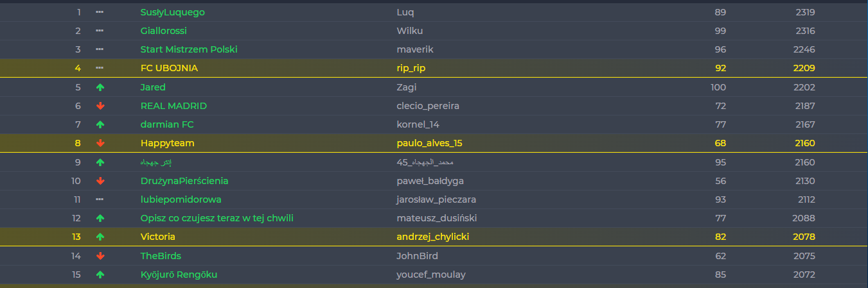The height and width of the screenshot is (288, 868).
Task: Click the no-change dash icon beside lubiepomidorowa
Action: [x=100, y=199]
